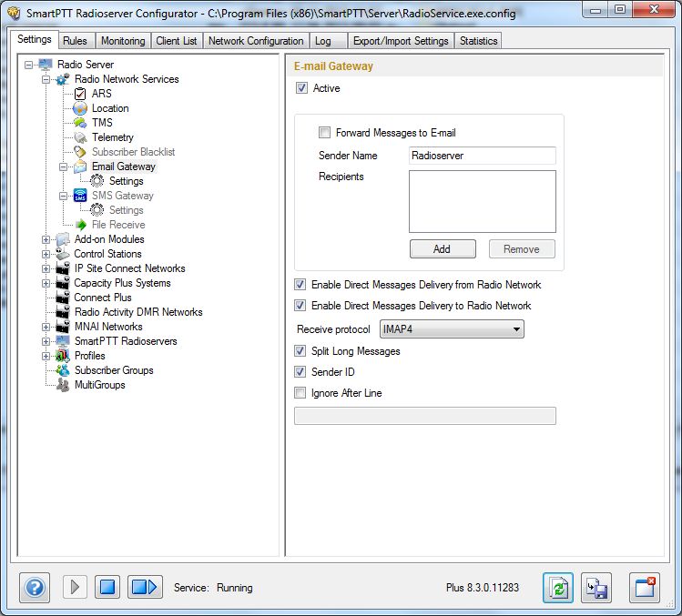682x616 pixels.
Task: Enable the Ignore After Line checkbox
Action: (x=300, y=393)
